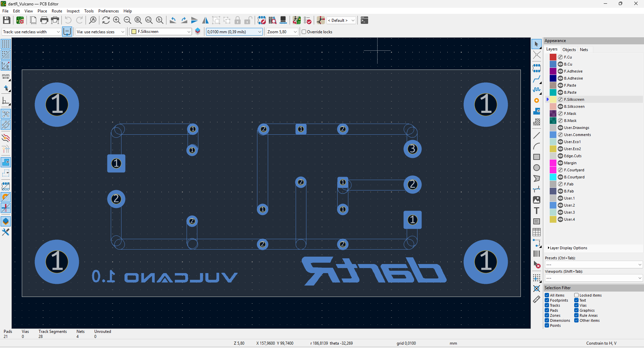Toggle millimeters unit icon in left toolbar
Screen dimensions: 644x348
[6, 77]
